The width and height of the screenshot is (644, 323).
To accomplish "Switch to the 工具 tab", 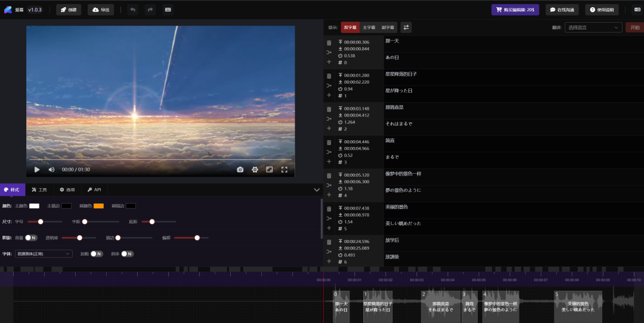I will point(39,190).
